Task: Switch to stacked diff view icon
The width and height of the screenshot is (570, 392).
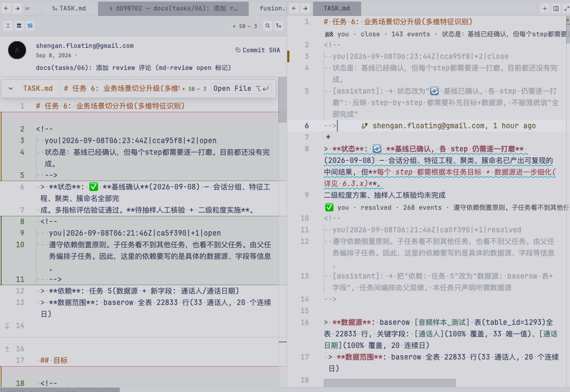Action: 19,26
